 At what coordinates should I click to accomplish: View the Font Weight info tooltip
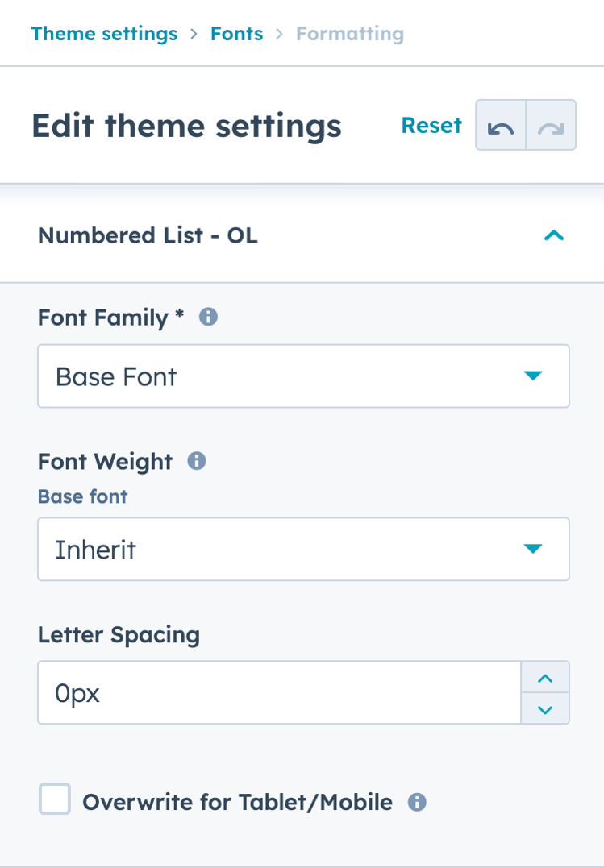click(195, 461)
